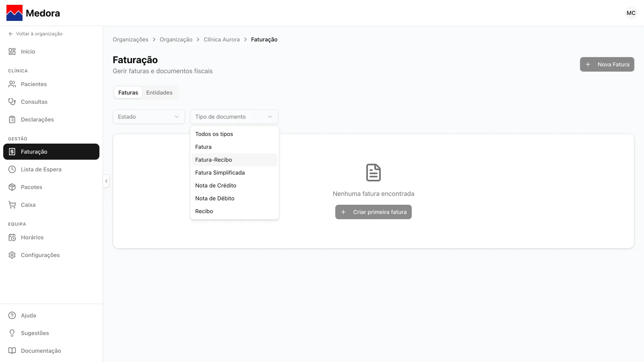This screenshot has height=362, width=644.
Task: Select Nota de Crédito option
Action: click(x=235, y=185)
